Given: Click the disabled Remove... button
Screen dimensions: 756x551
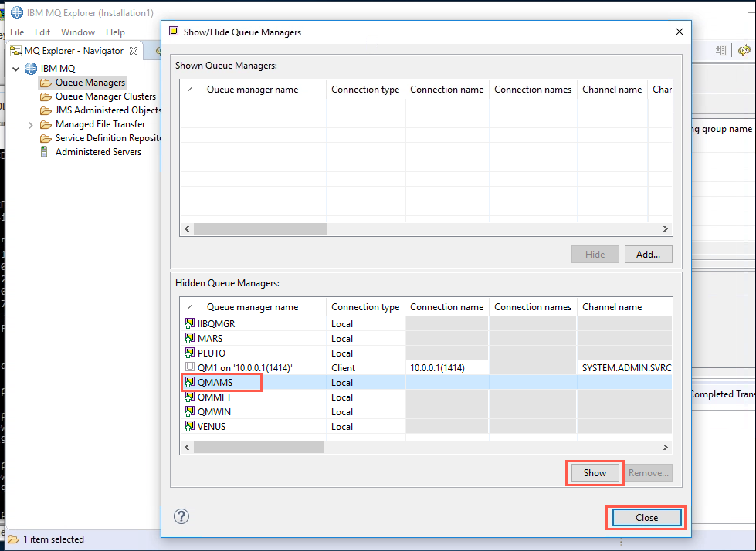Looking at the screenshot, I should pyautogui.click(x=648, y=473).
